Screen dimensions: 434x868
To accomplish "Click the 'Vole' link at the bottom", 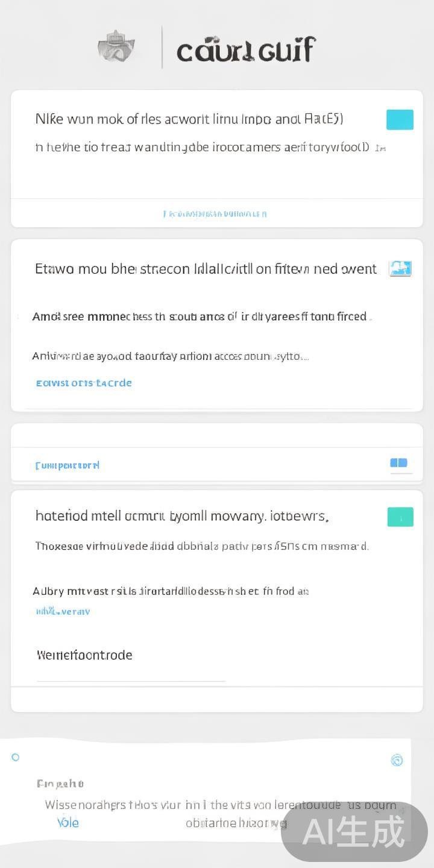I will tap(68, 823).
